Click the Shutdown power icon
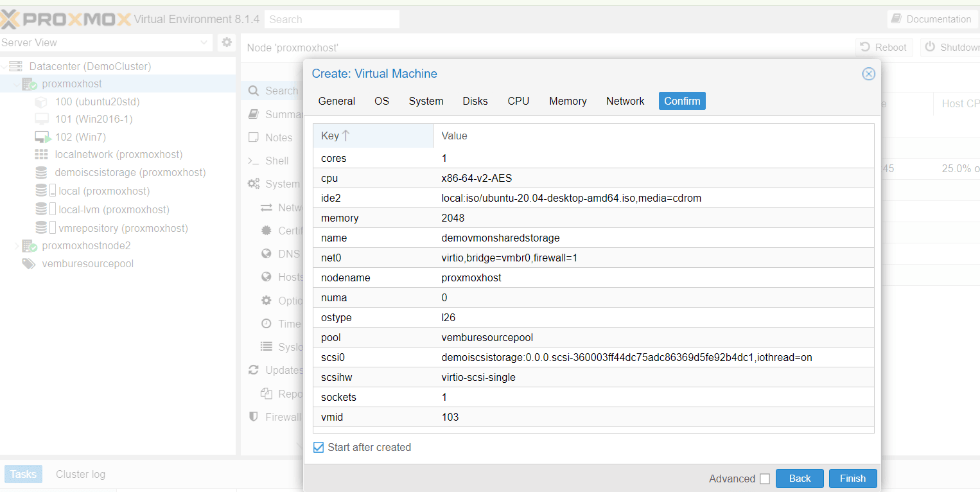 point(930,48)
